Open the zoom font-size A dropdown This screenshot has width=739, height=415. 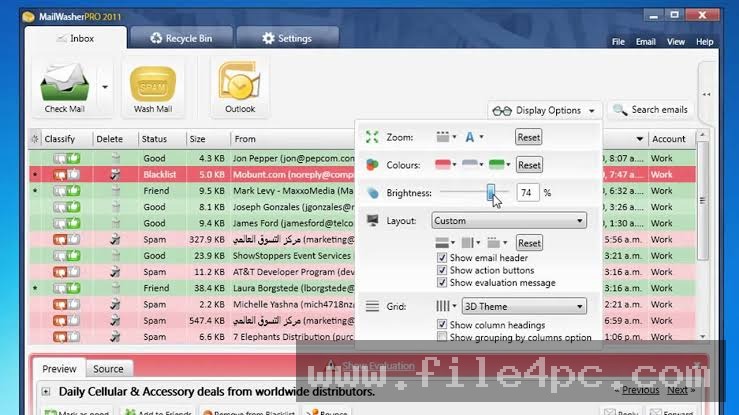coord(474,137)
